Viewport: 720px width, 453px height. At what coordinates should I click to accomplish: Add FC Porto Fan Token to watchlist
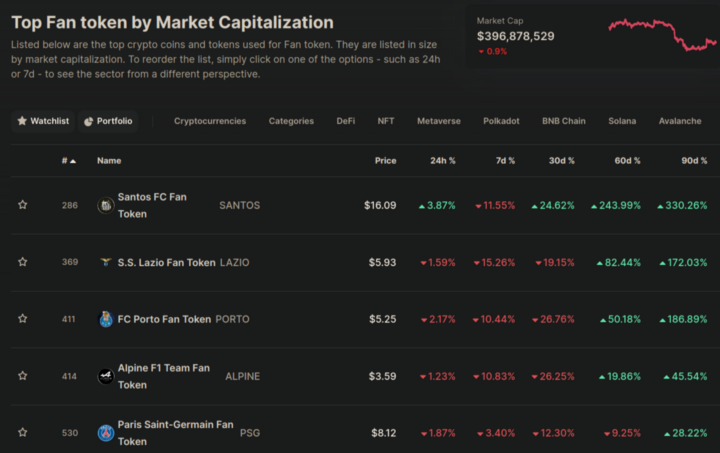pos(22,319)
